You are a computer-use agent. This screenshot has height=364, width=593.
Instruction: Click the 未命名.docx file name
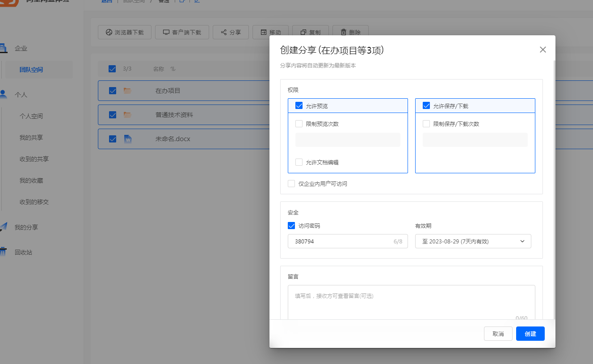[173, 139]
